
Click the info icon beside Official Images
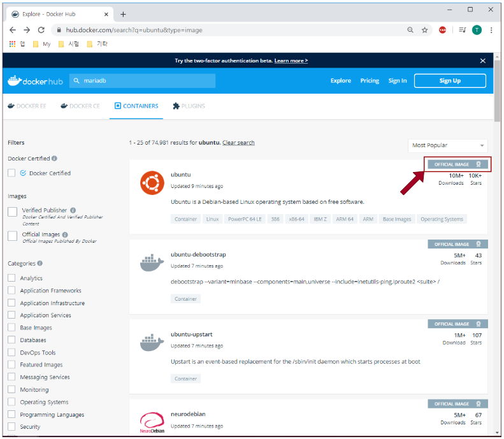point(65,234)
